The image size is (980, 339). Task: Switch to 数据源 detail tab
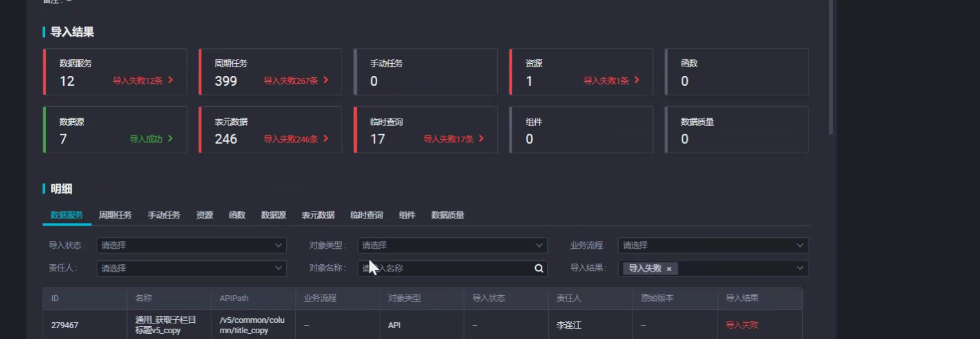pyautogui.click(x=273, y=215)
